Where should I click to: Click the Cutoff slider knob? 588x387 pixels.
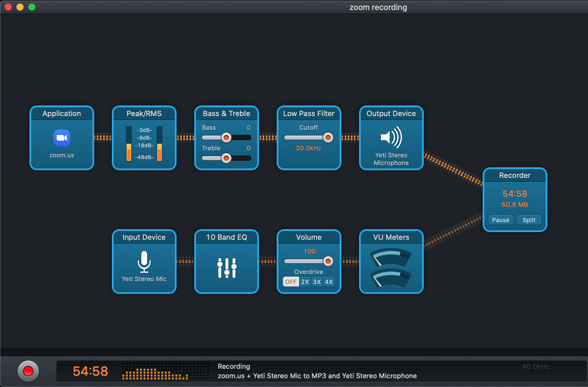pyautogui.click(x=328, y=138)
